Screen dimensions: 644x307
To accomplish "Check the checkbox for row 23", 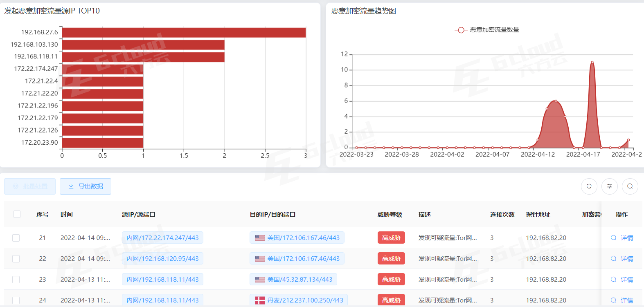I will tap(16, 280).
